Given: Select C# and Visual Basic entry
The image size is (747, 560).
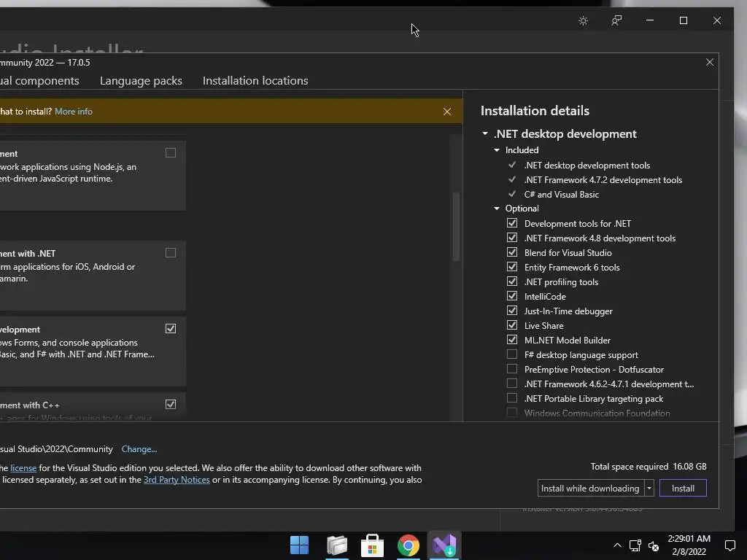Looking at the screenshot, I should [561, 194].
